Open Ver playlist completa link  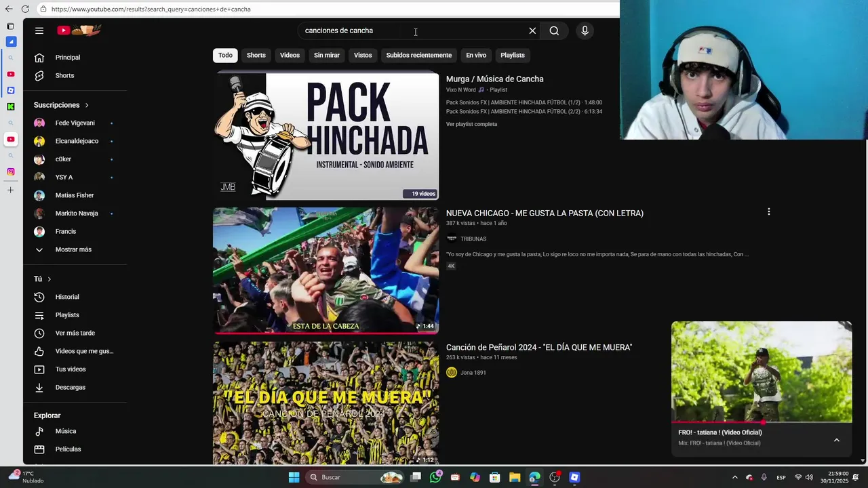(471, 124)
